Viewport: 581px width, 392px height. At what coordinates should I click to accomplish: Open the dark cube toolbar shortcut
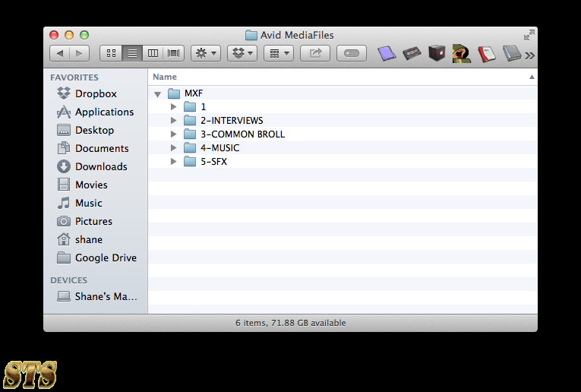pos(437,53)
